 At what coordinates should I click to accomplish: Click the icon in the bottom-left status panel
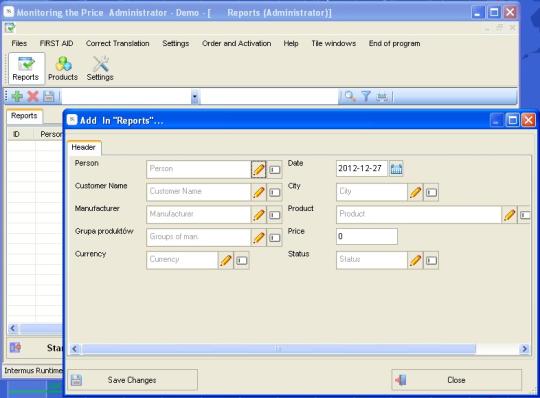pyautogui.click(x=15, y=347)
